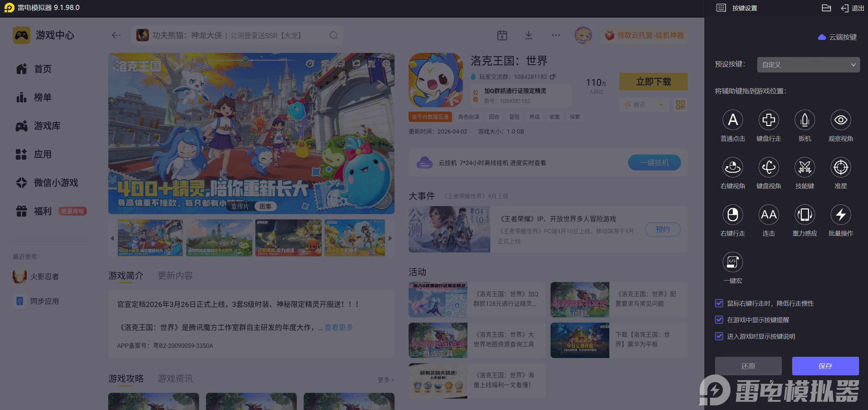The height and width of the screenshot is (410, 868).
Task: Pick the 键盘行走 D-pad icon
Action: point(769,120)
